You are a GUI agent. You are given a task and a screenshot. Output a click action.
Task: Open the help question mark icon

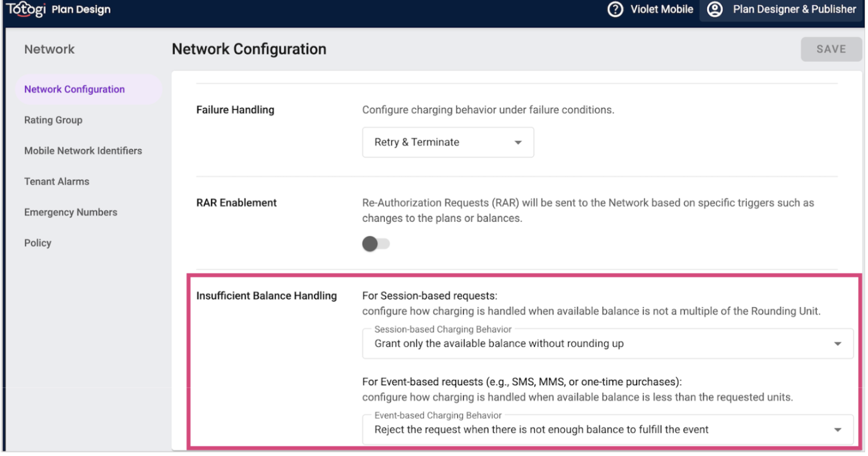coord(615,9)
